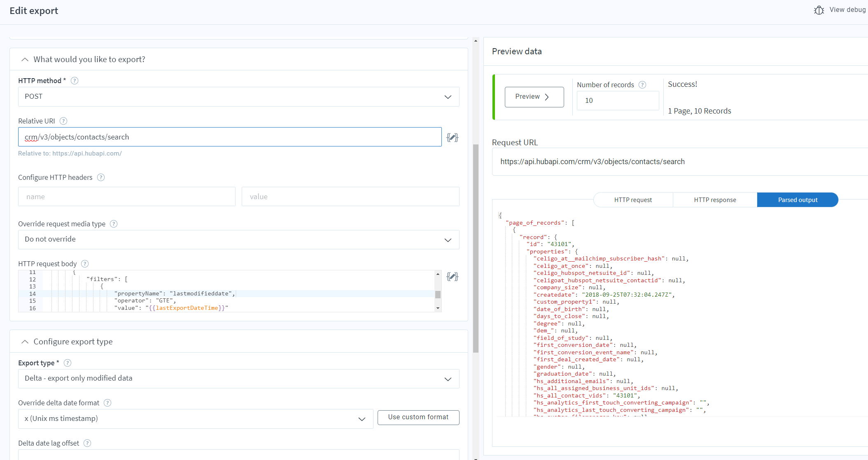Click the request body scrollbar thumb
Image resolution: width=868 pixels, height=460 pixels.
coord(438,295)
